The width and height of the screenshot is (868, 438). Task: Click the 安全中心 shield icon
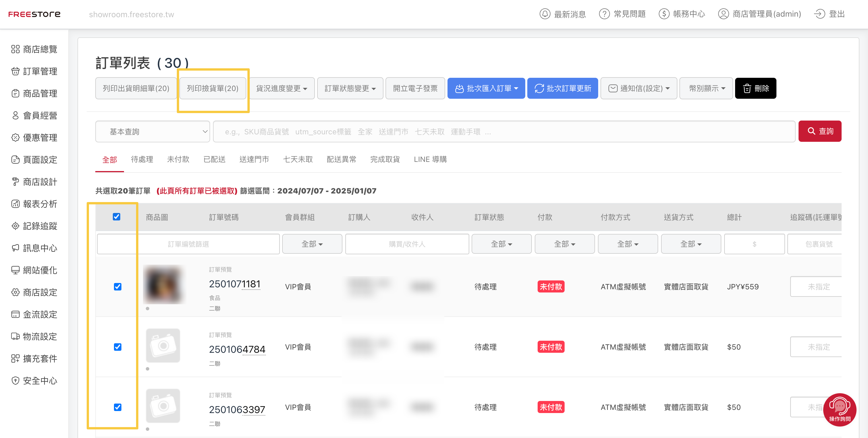click(15, 381)
